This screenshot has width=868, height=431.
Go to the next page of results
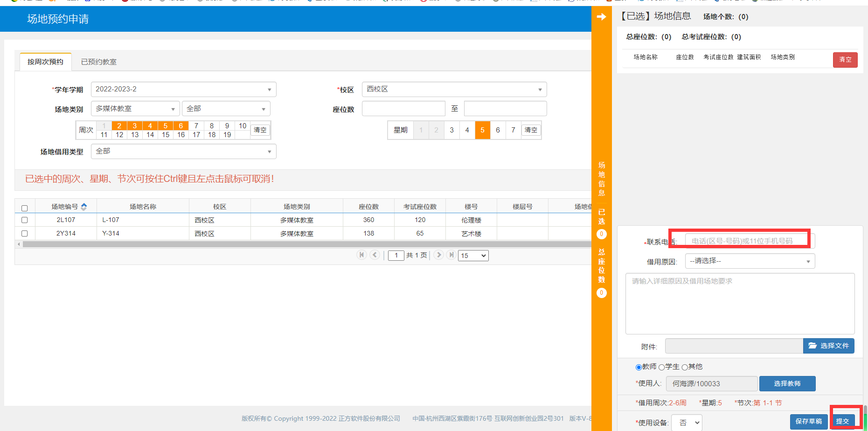coord(438,255)
